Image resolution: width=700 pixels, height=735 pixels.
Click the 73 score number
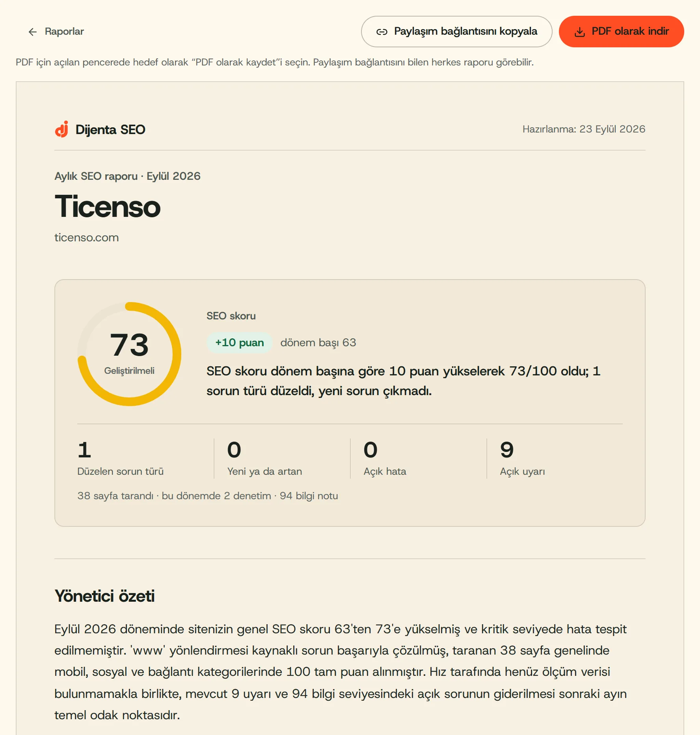click(129, 345)
